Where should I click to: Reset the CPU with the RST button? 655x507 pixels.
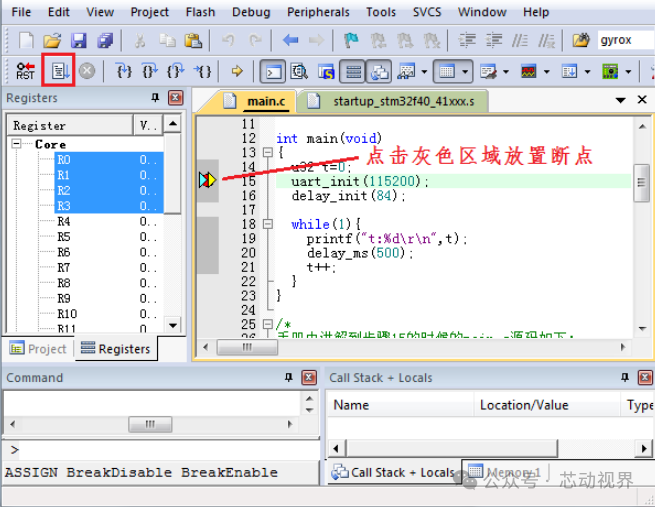25,71
